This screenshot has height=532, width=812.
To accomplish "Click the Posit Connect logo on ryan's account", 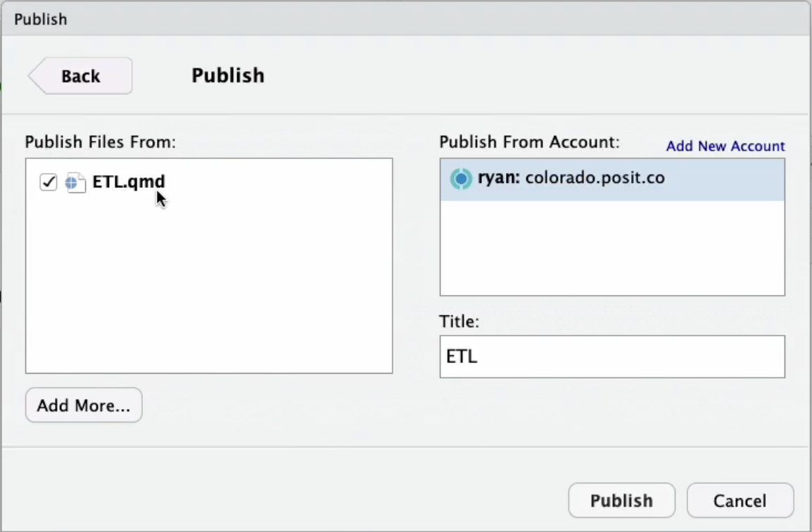I will [462, 178].
